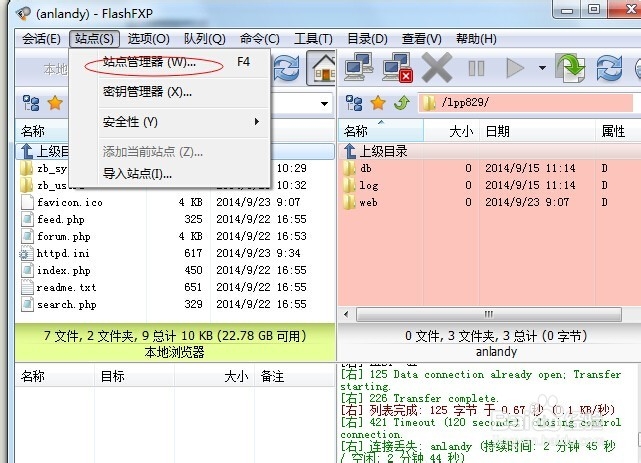
Task: Click the play transfer queue icon
Action: click(515, 68)
